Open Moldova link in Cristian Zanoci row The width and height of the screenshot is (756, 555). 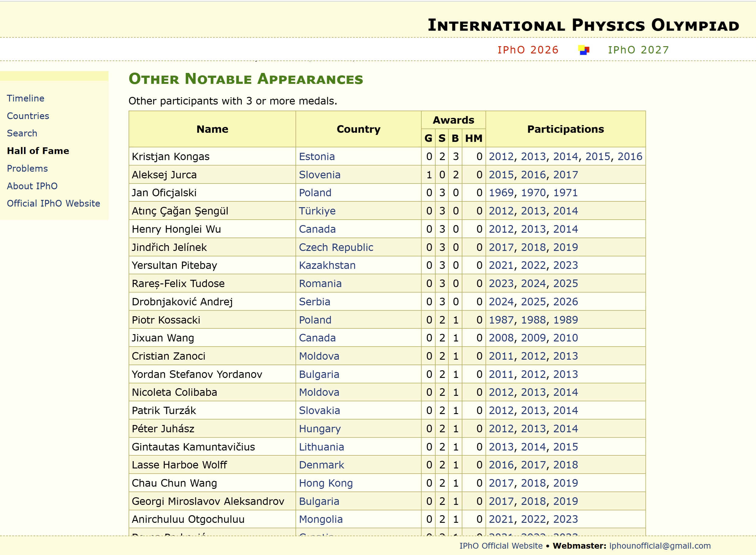pyautogui.click(x=319, y=356)
